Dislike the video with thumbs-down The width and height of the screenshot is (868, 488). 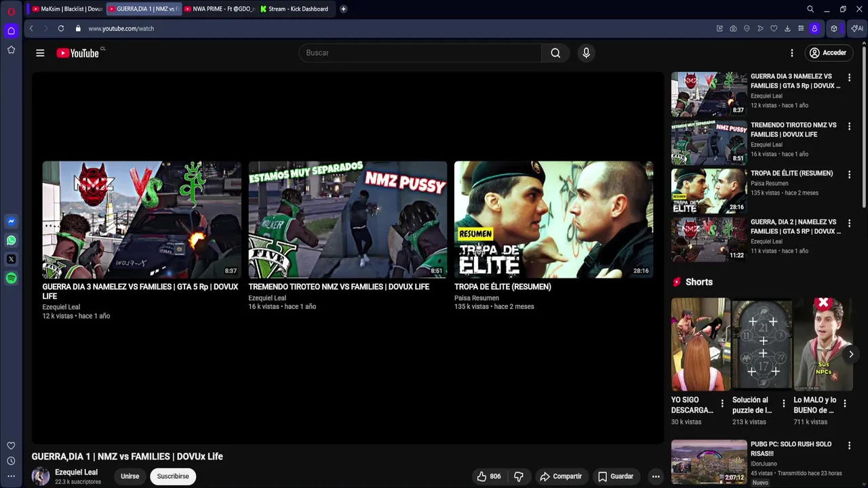point(519,476)
